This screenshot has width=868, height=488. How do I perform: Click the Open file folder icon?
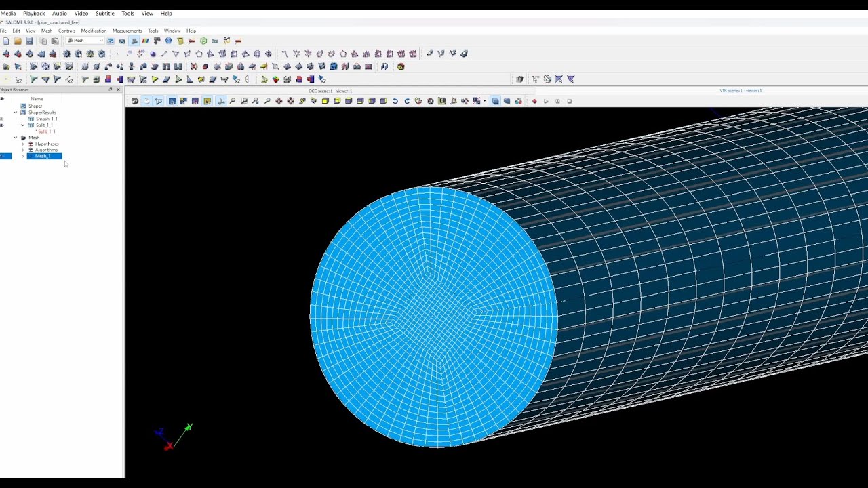pos(18,41)
